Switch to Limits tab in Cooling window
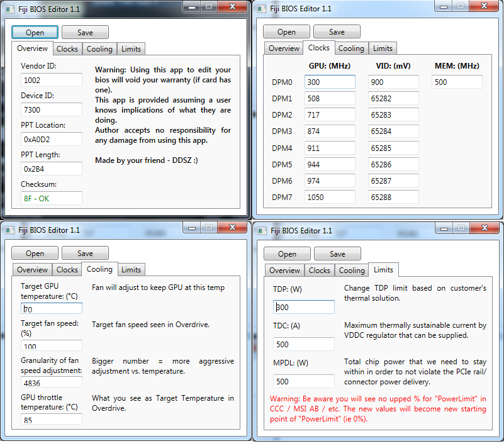The image size is (504, 446). point(131,270)
